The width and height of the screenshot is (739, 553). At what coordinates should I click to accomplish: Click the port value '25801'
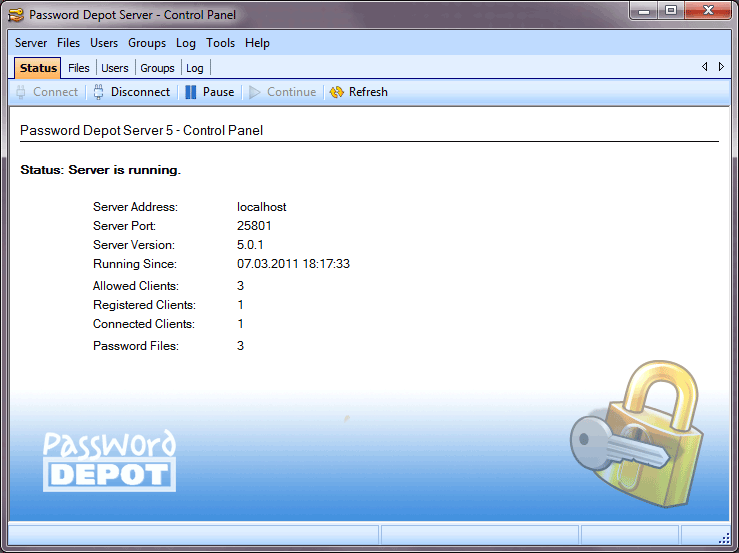point(254,226)
